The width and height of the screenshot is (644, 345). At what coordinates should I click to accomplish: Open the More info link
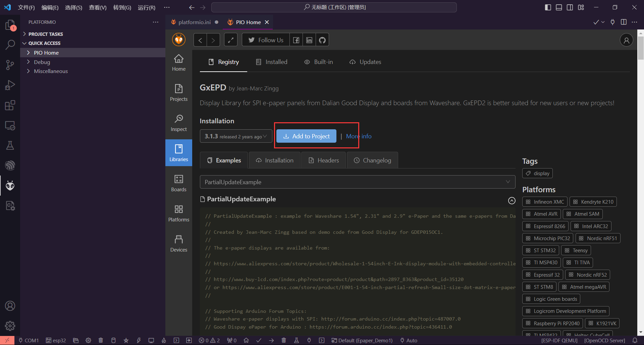pos(359,136)
